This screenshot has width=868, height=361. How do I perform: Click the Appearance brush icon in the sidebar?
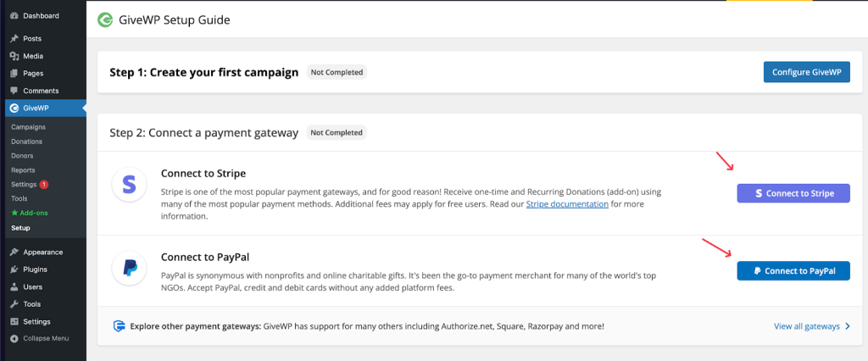tap(14, 252)
